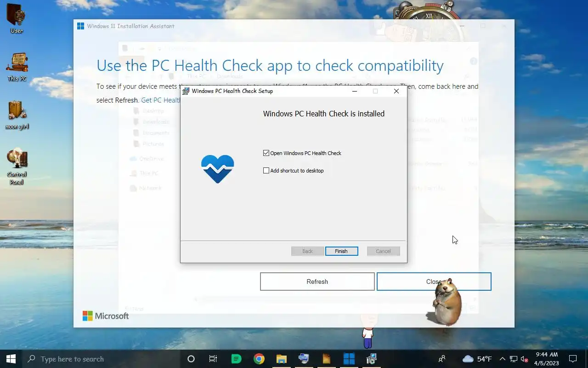Click Finish in PC Health Check Setup
The image size is (588, 368).
[x=341, y=251]
